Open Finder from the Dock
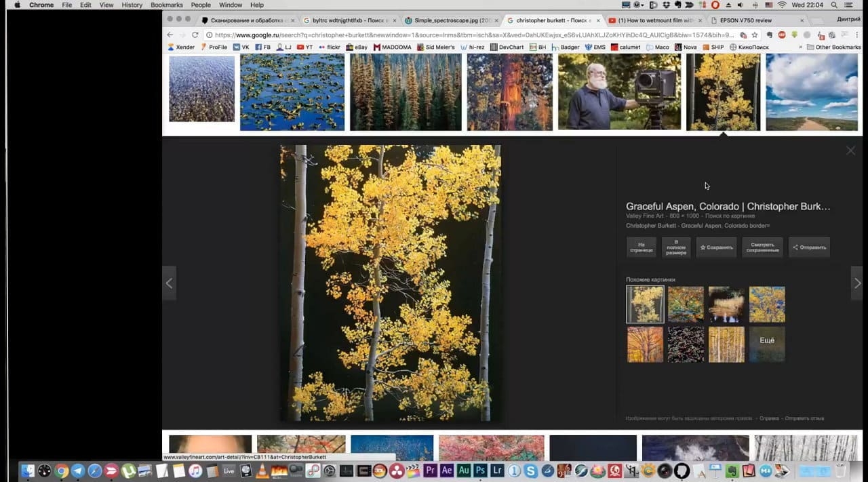The width and height of the screenshot is (868, 482). pyautogui.click(x=28, y=470)
